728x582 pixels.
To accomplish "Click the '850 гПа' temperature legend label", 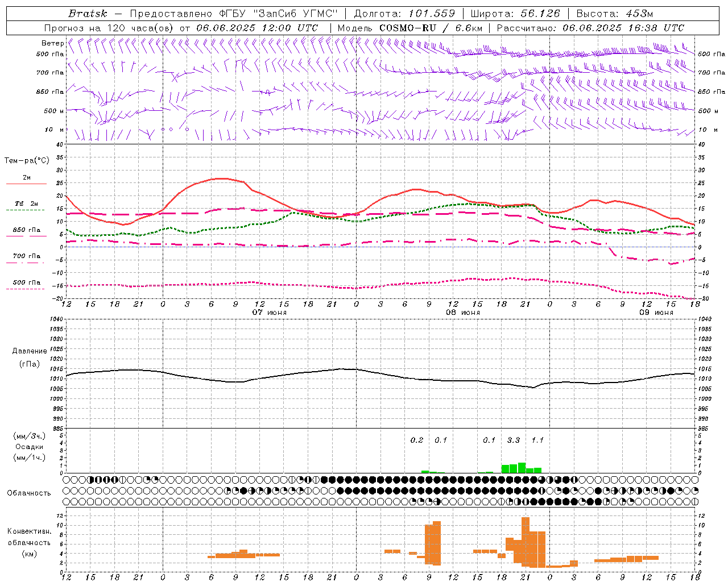I will point(27,230).
